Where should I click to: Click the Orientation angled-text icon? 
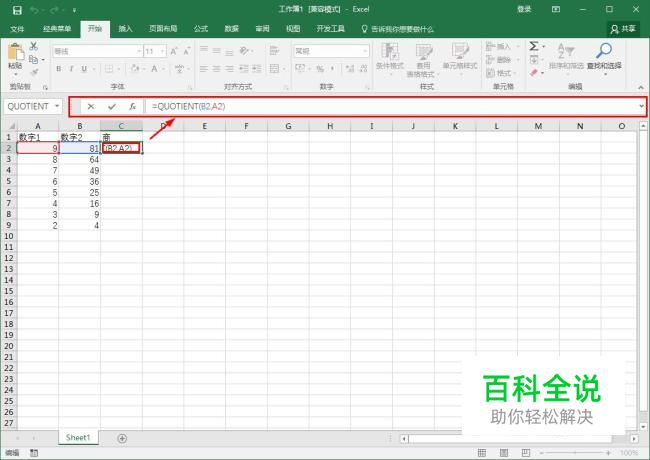point(245,51)
